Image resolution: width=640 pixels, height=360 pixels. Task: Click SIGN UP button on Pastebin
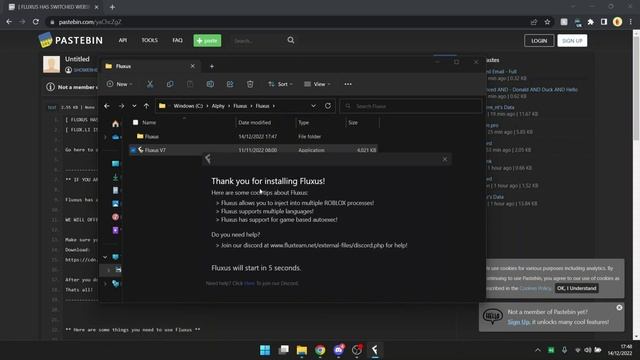click(x=572, y=40)
